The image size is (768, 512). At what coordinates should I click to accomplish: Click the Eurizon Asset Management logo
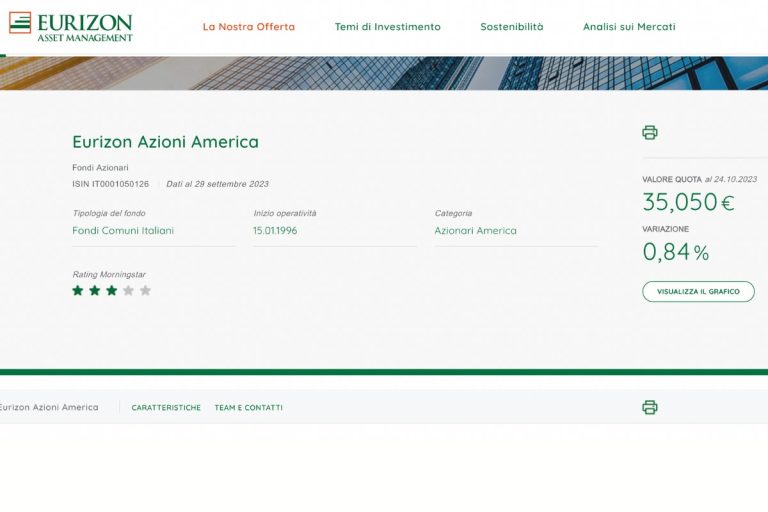pos(71,27)
